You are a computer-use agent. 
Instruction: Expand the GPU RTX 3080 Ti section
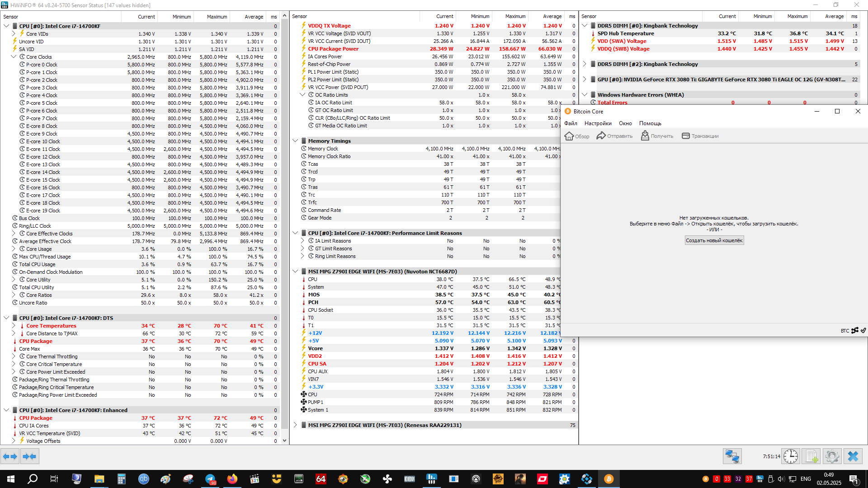[x=585, y=80]
